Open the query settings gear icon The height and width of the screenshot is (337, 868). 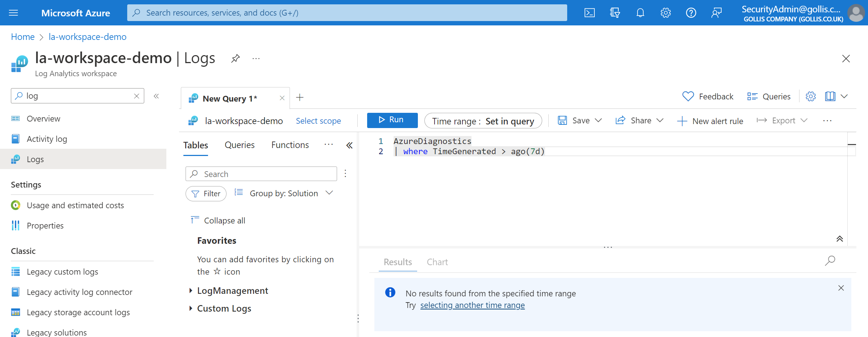[811, 96]
